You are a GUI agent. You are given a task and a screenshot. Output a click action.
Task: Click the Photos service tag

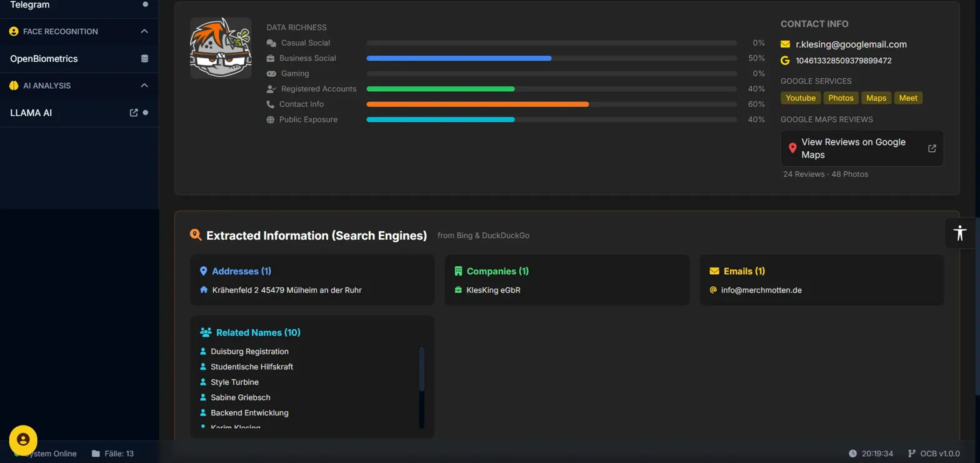[x=841, y=98]
